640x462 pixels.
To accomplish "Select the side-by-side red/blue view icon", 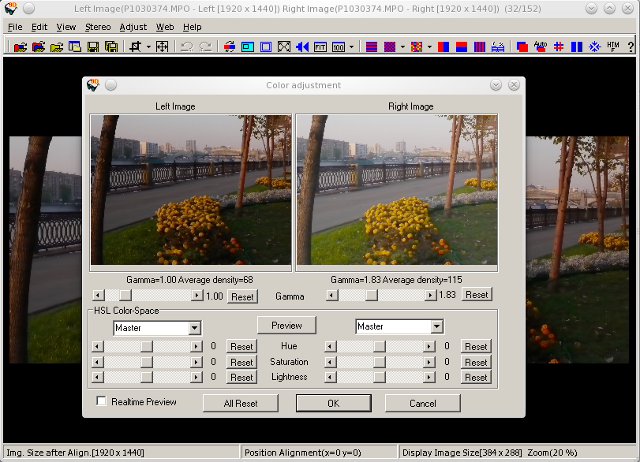I will (443, 47).
